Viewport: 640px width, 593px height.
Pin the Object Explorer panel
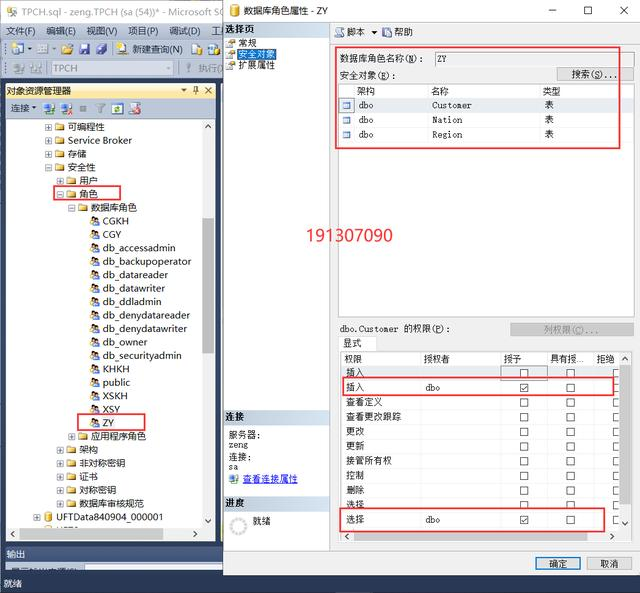[x=196, y=90]
